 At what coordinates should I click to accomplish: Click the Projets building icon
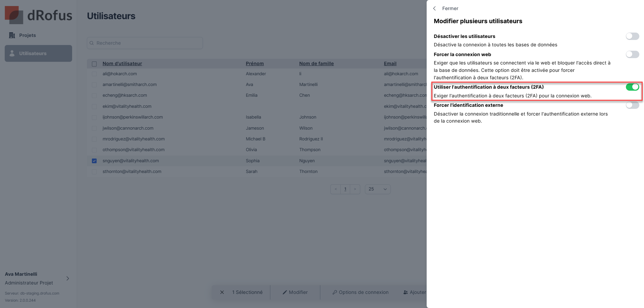click(12, 35)
